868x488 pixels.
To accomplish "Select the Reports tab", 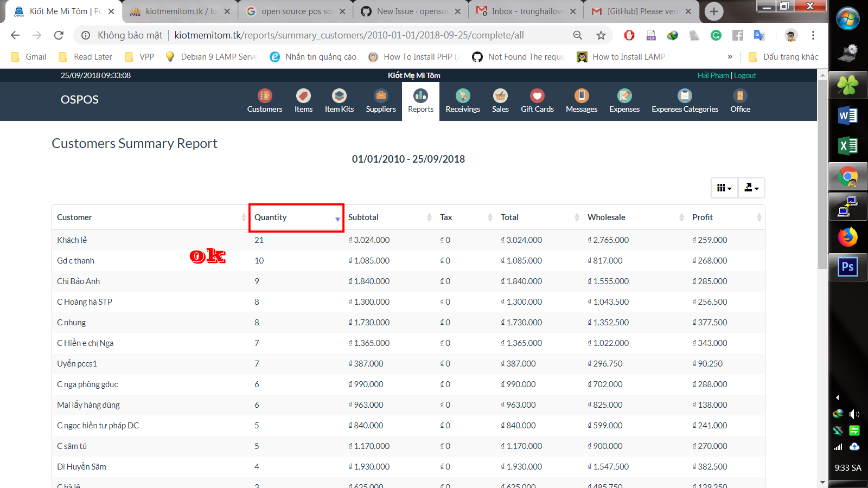I will click(x=420, y=101).
